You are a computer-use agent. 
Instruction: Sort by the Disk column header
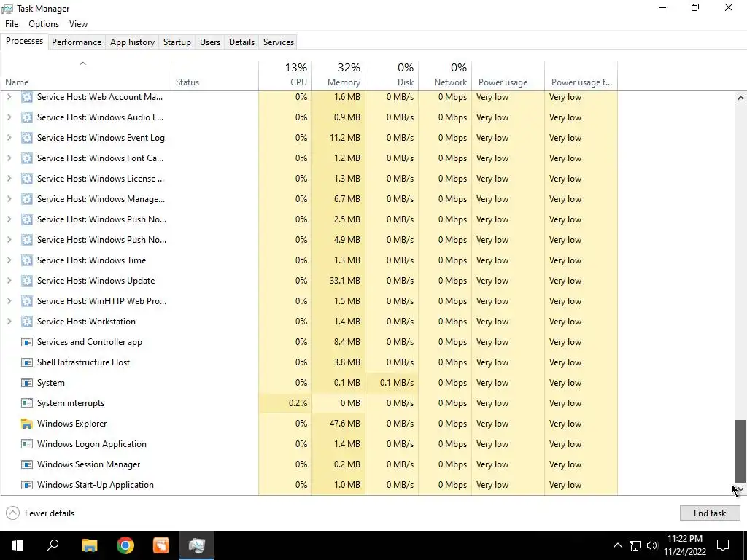point(392,75)
